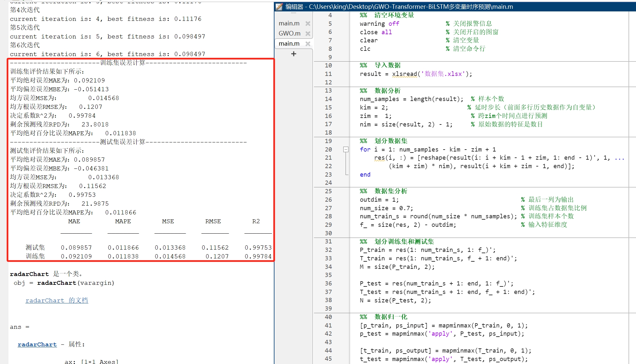This screenshot has height=364, width=636.
Task: Click the plus icon to open a new document
Action: pos(293,54)
